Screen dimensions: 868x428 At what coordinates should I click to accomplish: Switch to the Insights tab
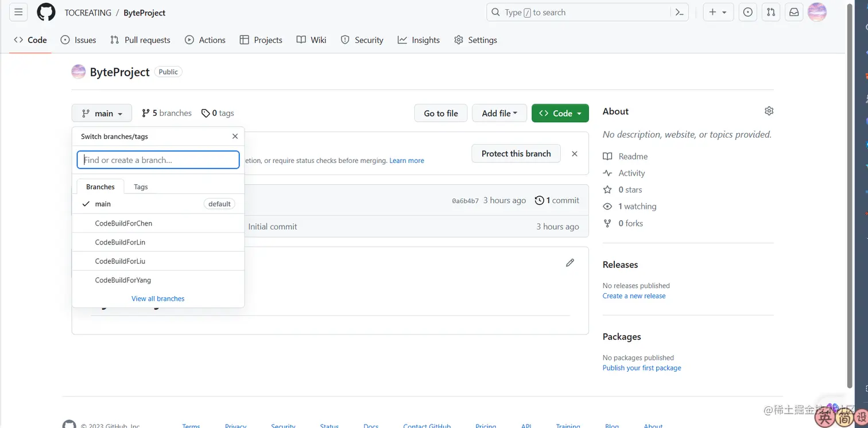click(418, 40)
